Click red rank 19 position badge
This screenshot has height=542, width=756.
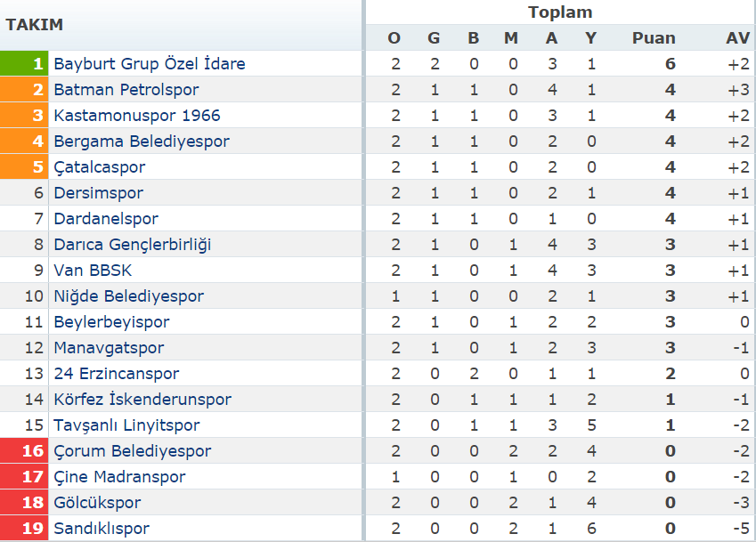coord(24,529)
